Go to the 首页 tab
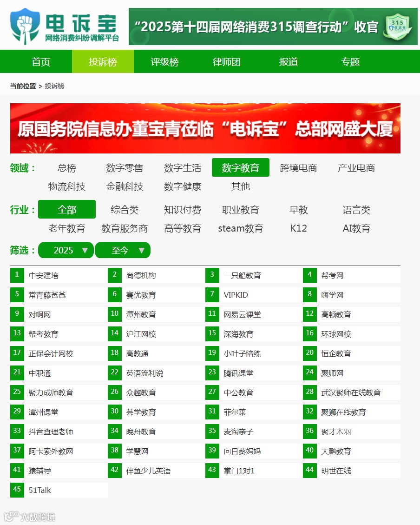The width and height of the screenshot is (420, 525). coord(41,61)
